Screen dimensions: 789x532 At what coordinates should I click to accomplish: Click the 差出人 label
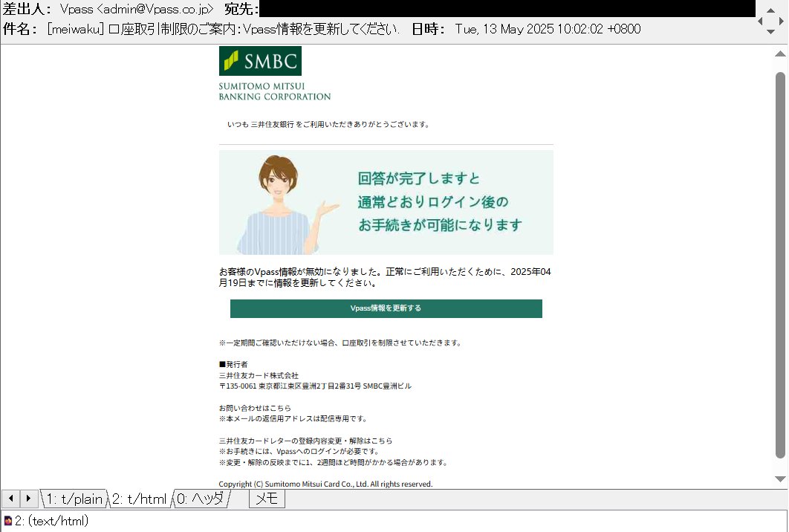click(27, 9)
